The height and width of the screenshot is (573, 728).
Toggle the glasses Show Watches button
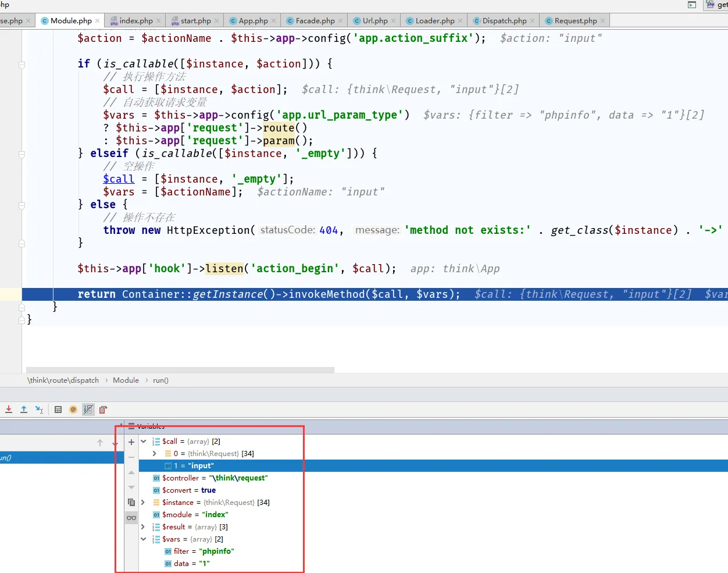131,517
